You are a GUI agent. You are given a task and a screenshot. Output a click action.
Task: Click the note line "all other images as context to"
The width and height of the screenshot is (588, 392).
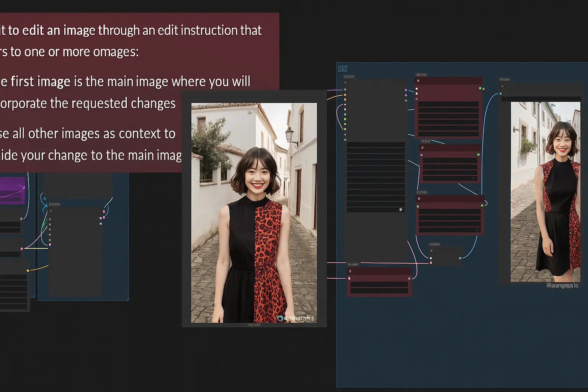click(x=94, y=134)
